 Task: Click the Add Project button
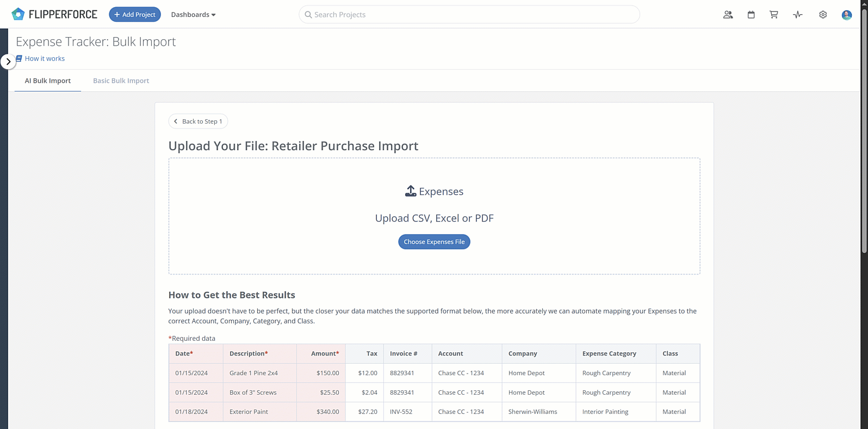coord(135,14)
